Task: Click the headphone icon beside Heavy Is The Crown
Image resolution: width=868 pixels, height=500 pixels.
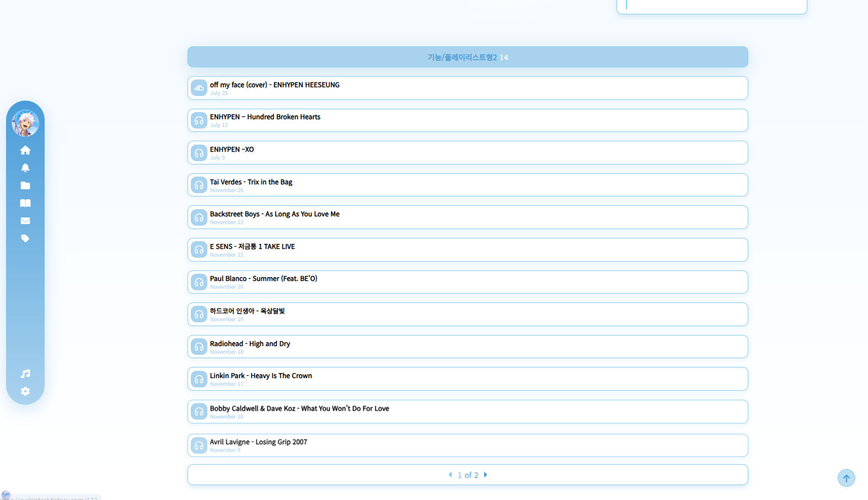Action: point(199,379)
